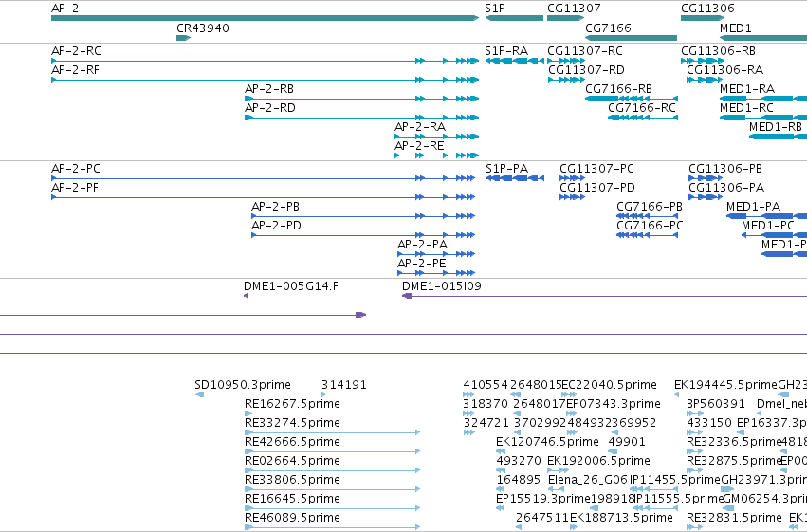The height and width of the screenshot is (532, 807).
Task: Select the Elena_26_G06 EST label
Action: [x=588, y=480]
